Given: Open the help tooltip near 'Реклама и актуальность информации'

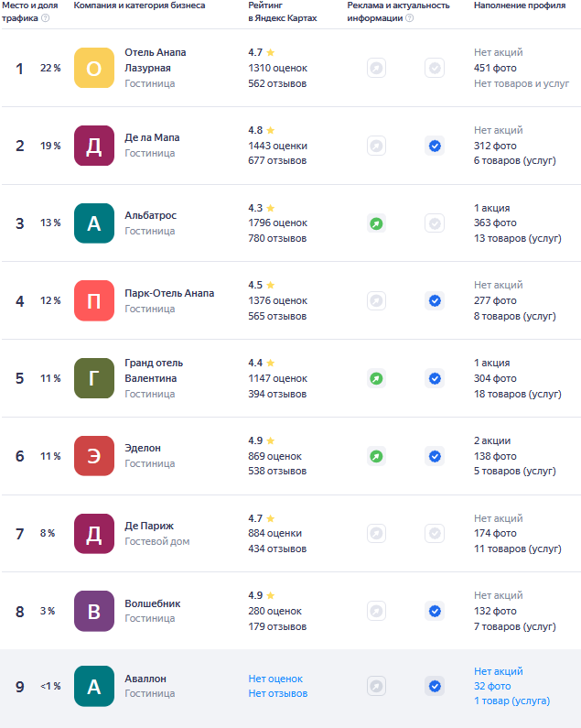Looking at the screenshot, I should tap(409, 18).
